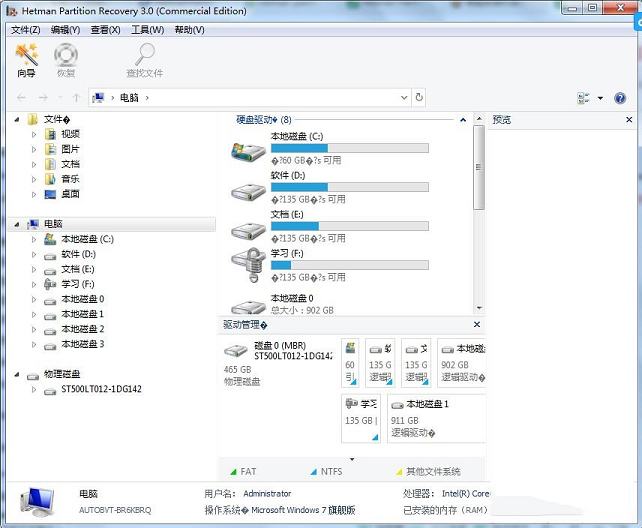Image resolution: width=642 pixels, height=528 pixels.
Task: Select the 902 GB 本地磁盘 partition block
Action: (x=463, y=363)
